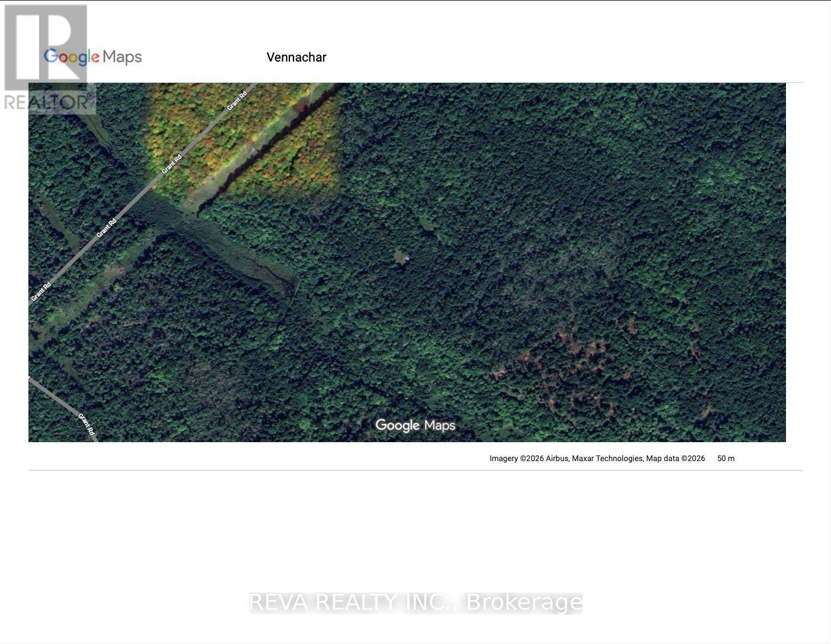Toggle the uppermost Grant Rd road label
Screen dimensions: 831x644
(236, 101)
